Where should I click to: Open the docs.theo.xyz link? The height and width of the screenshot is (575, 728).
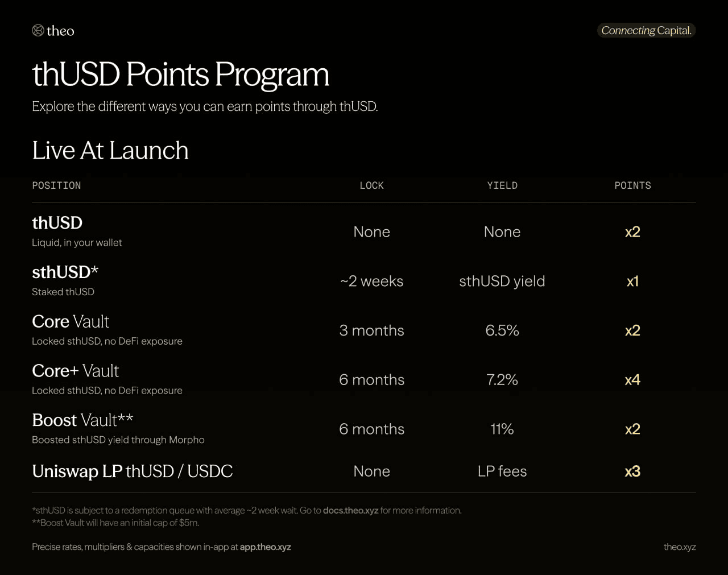(350, 510)
